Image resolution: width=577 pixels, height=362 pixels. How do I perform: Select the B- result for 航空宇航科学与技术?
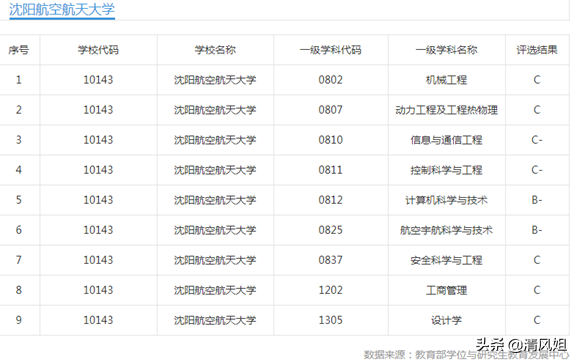point(537,230)
